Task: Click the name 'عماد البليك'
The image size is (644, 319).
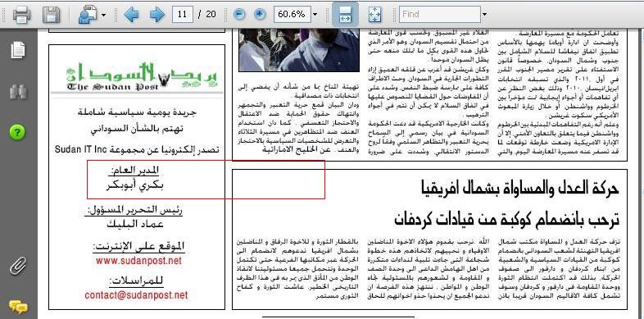Action: pos(135,225)
